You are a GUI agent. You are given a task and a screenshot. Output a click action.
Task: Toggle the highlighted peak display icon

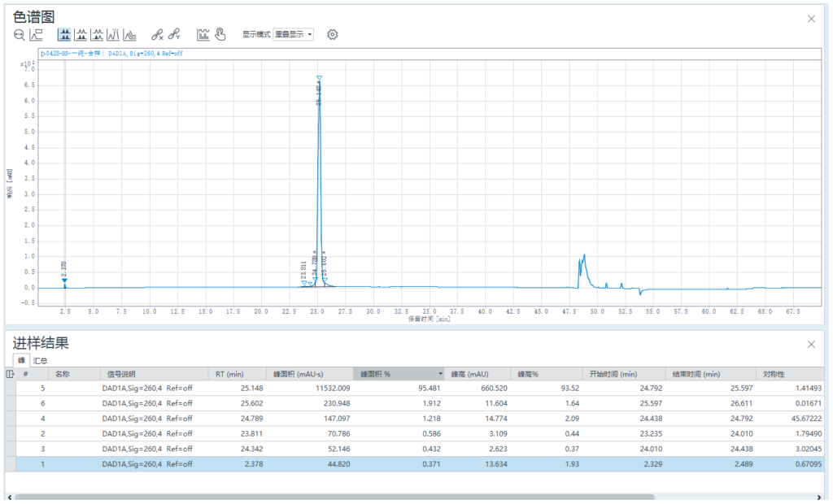tap(64, 35)
